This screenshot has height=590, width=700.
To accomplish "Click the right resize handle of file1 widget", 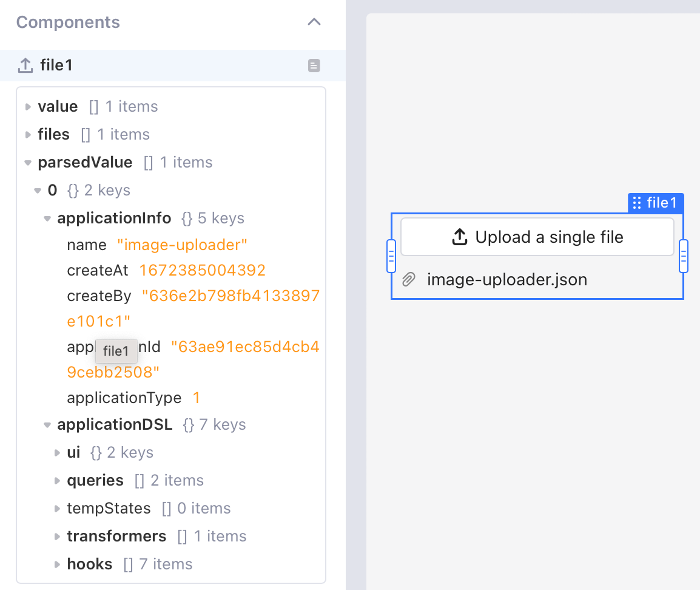I will 684,256.
